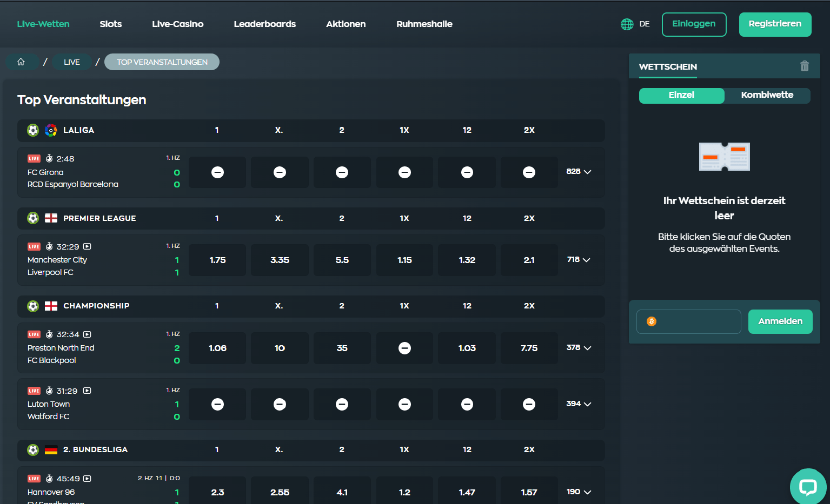Go to Live-Casino section

(177, 24)
